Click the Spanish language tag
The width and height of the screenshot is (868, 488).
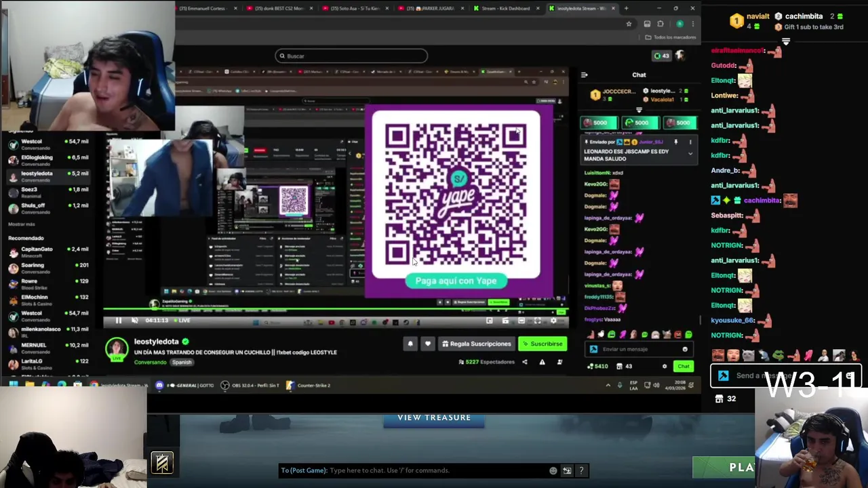click(182, 363)
